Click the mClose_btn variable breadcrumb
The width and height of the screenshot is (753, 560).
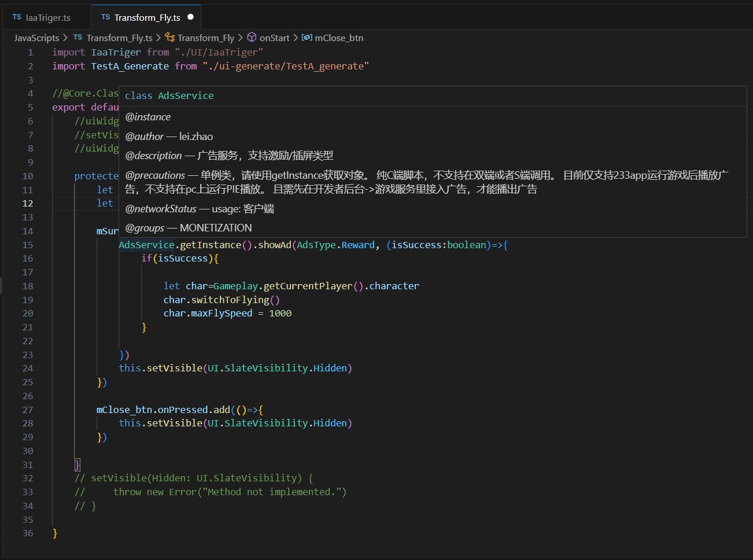tap(339, 38)
